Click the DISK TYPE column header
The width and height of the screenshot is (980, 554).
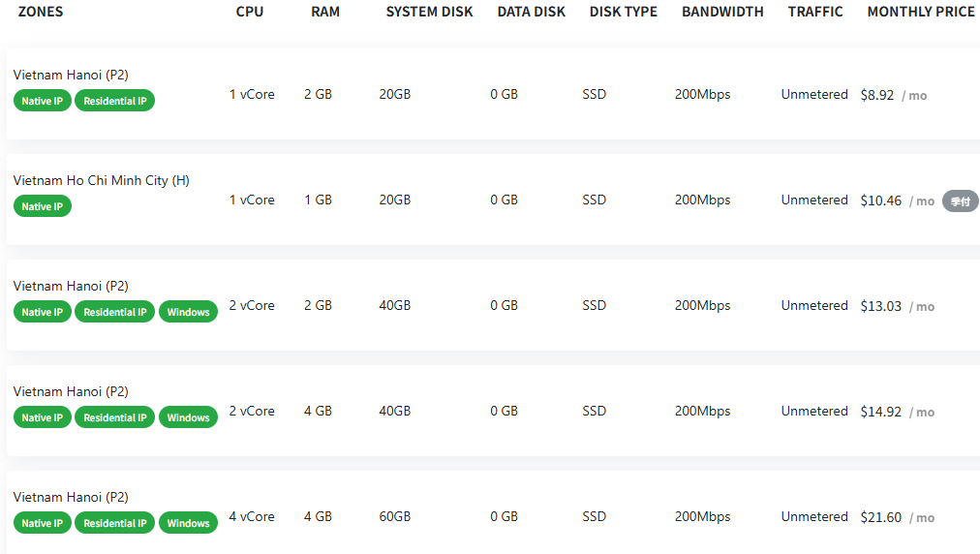[623, 12]
